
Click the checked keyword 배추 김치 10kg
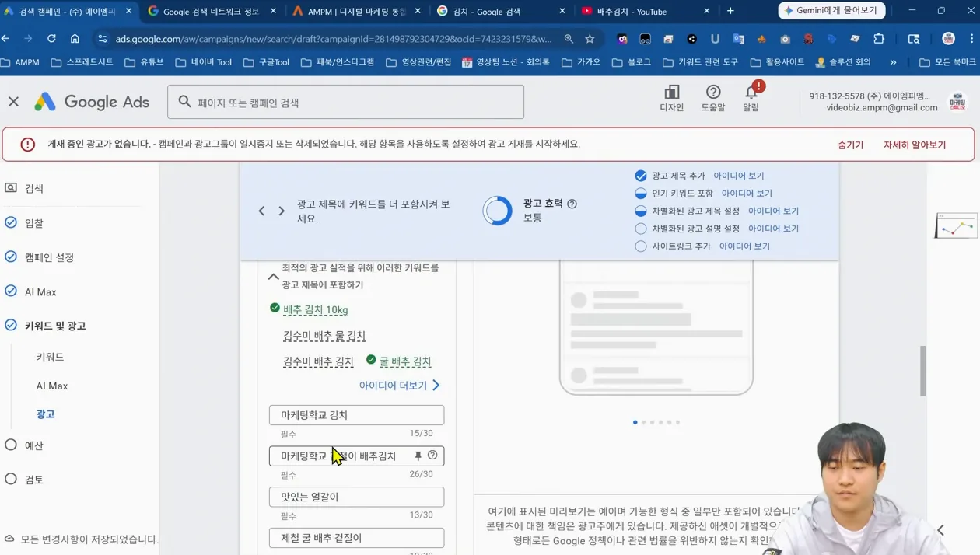pyautogui.click(x=315, y=309)
